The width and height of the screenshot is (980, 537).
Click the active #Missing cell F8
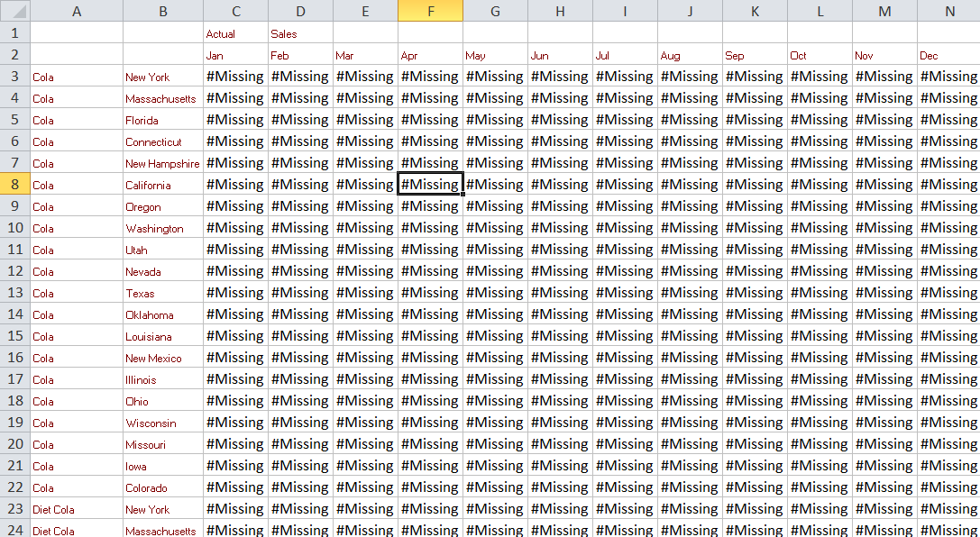pyautogui.click(x=431, y=184)
